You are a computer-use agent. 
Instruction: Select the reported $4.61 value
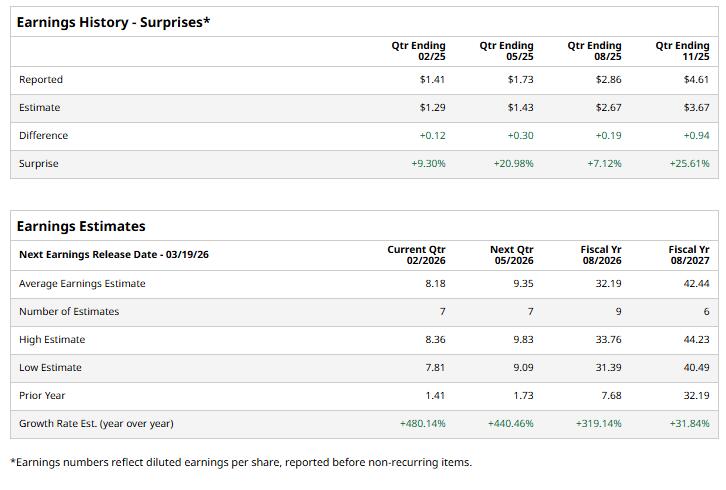(695, 80)
